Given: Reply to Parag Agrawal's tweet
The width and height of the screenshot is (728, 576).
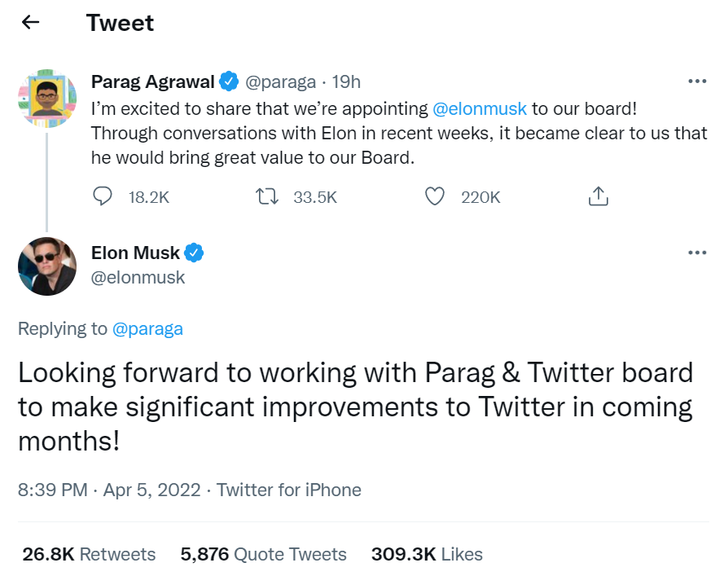Looking at the screenshot, I should pyautogui.click(x=103, y=196).
